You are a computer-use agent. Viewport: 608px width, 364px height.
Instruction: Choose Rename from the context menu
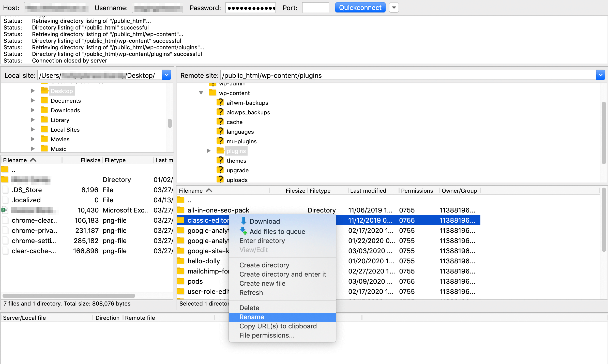pyautogui.click(x=252, y=317)
